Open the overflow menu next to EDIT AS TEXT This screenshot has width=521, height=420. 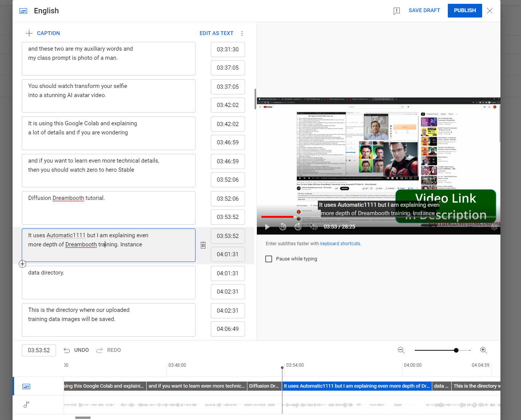coord(242,33)
